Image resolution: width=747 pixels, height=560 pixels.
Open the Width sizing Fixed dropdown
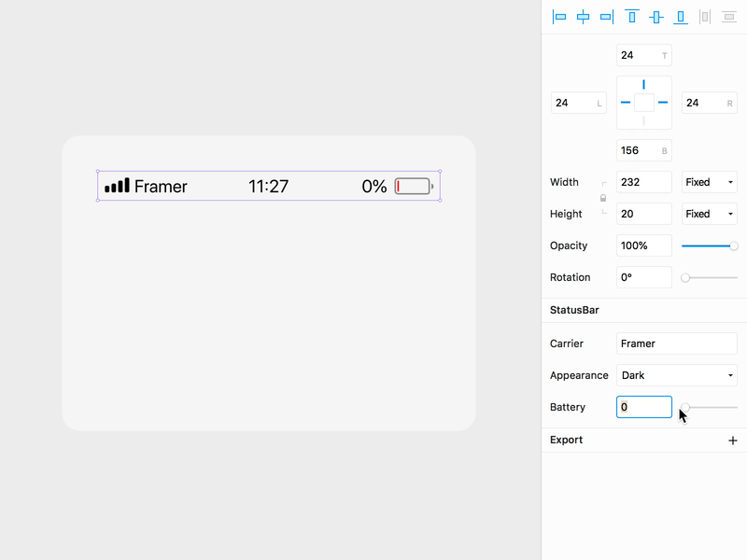click(709, 182)
